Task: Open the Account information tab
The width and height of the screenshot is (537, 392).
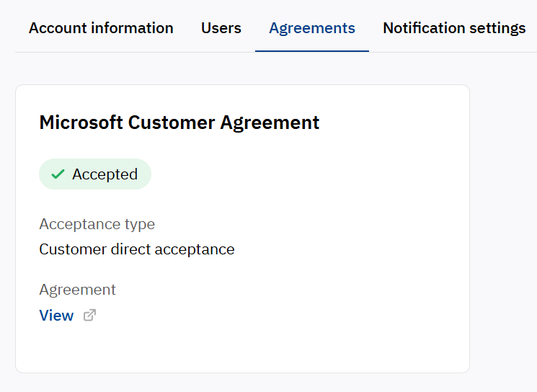Action: 101,28
